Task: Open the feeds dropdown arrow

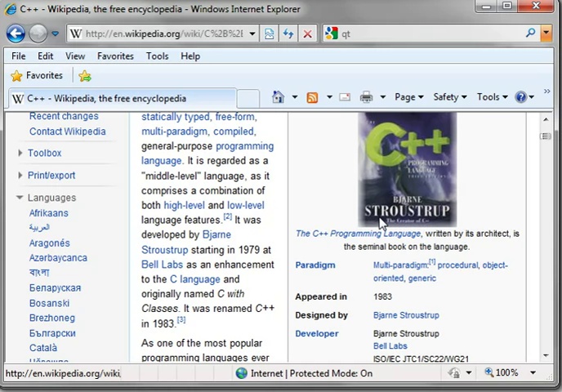Action: click(329, 97)
